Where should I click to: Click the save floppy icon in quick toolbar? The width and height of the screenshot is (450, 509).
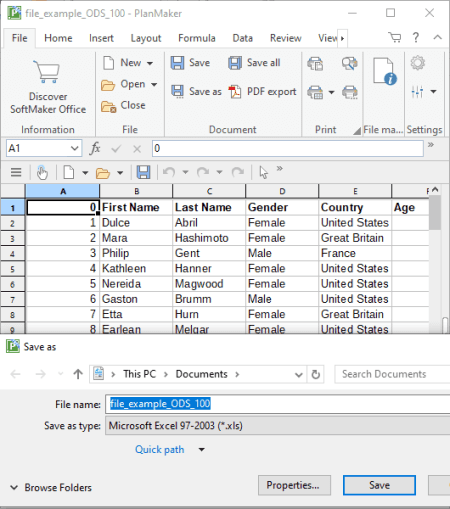[143, 172]
